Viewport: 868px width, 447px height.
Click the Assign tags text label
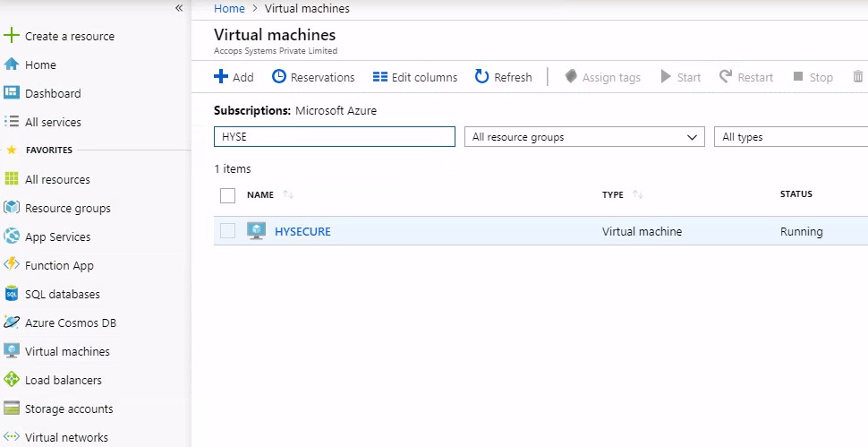point(611,78)
